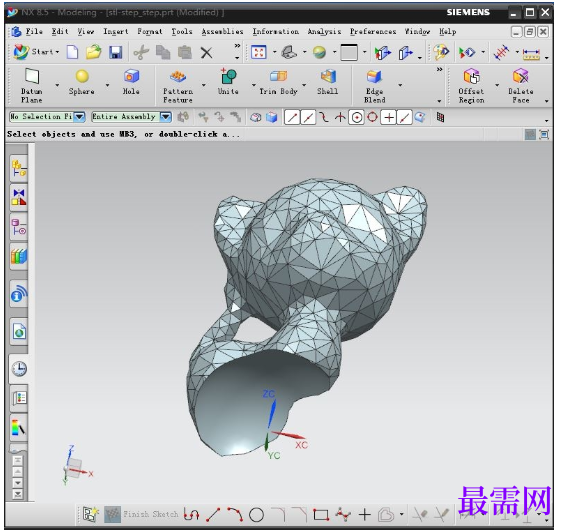Click the Fit view icon
570x532 pixels.
(x=258, y=52)
